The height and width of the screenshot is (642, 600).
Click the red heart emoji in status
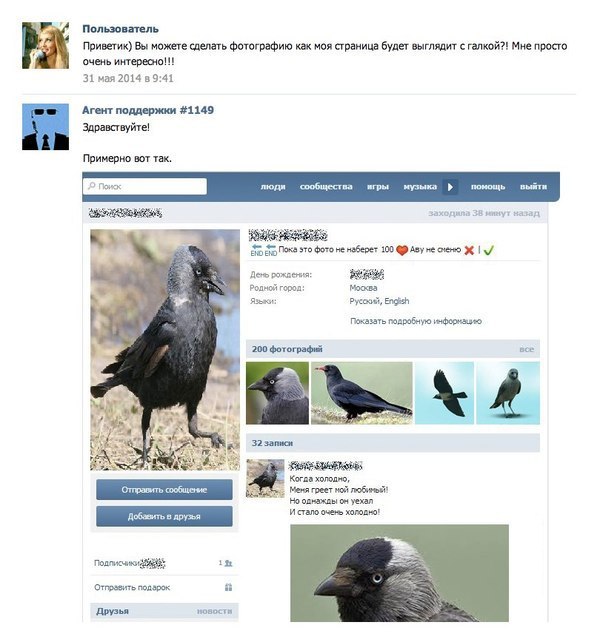coord(402,250)
